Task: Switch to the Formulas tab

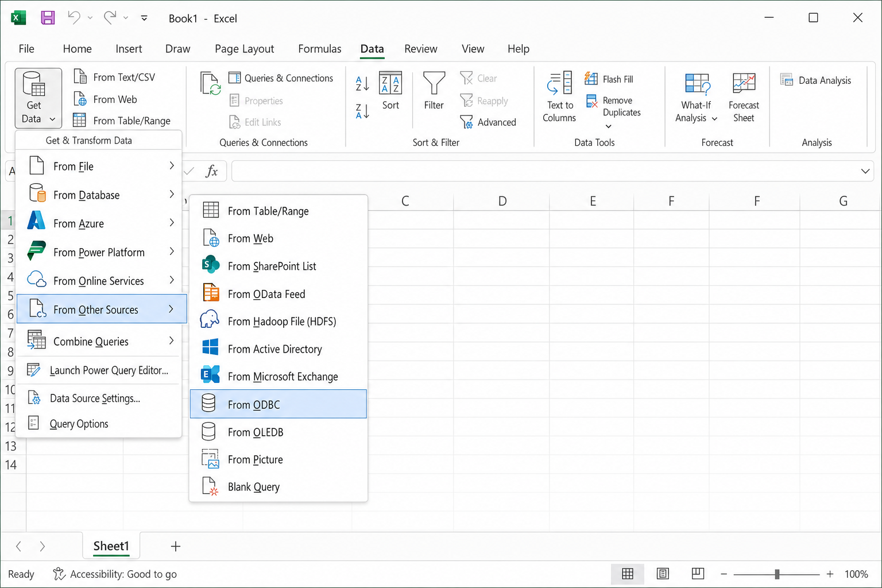Action: click(320, 49)
